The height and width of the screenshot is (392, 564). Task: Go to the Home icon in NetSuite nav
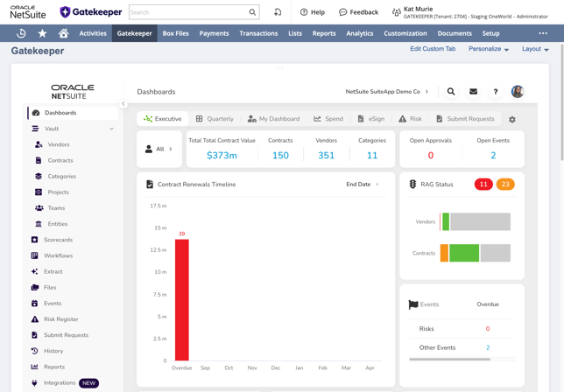click(64, 33)
